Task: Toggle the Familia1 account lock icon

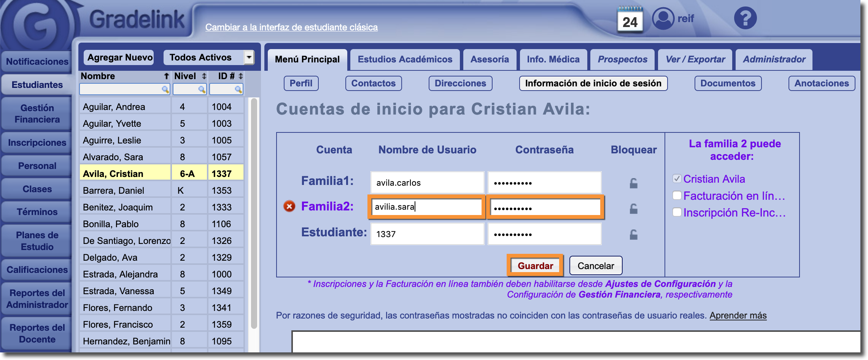Action: pos(633,183)
